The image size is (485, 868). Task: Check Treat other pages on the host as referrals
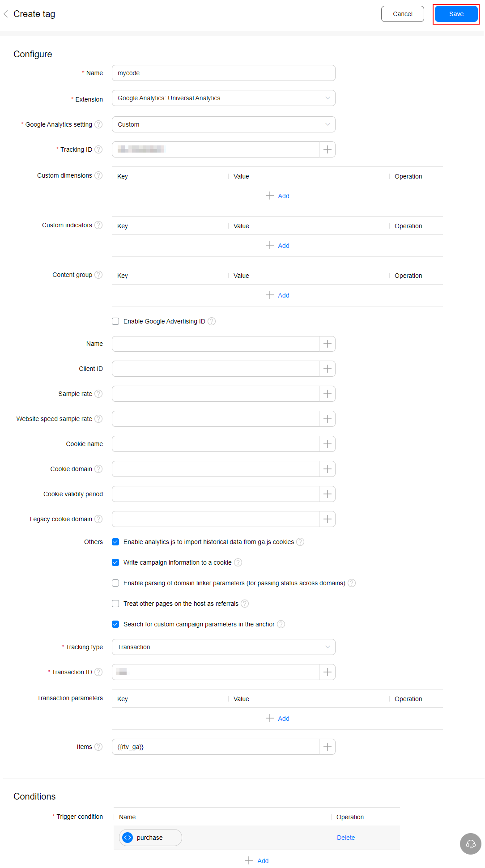[x=115, y=604]
